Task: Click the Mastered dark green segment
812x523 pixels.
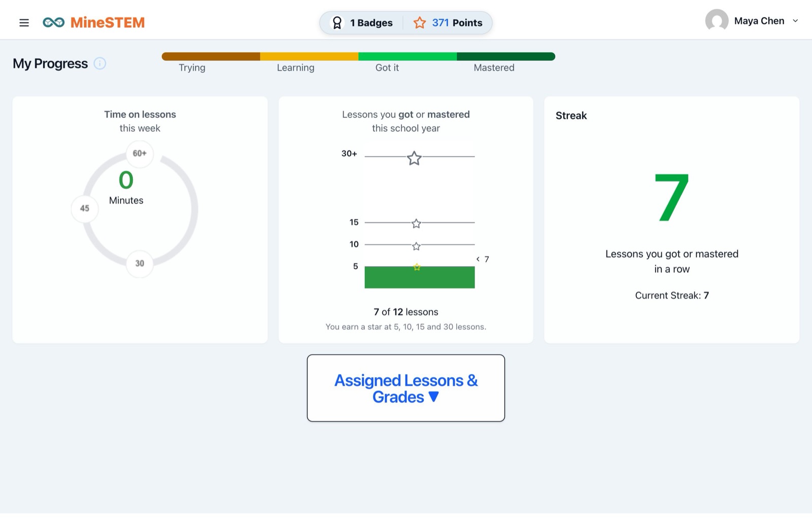Action: tap(506, 56)
